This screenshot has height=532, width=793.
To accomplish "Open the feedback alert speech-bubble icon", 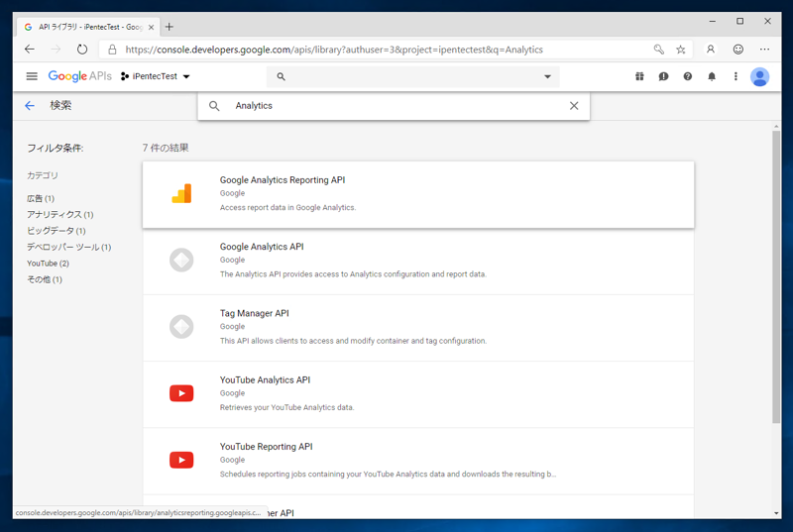I will 663,76.
